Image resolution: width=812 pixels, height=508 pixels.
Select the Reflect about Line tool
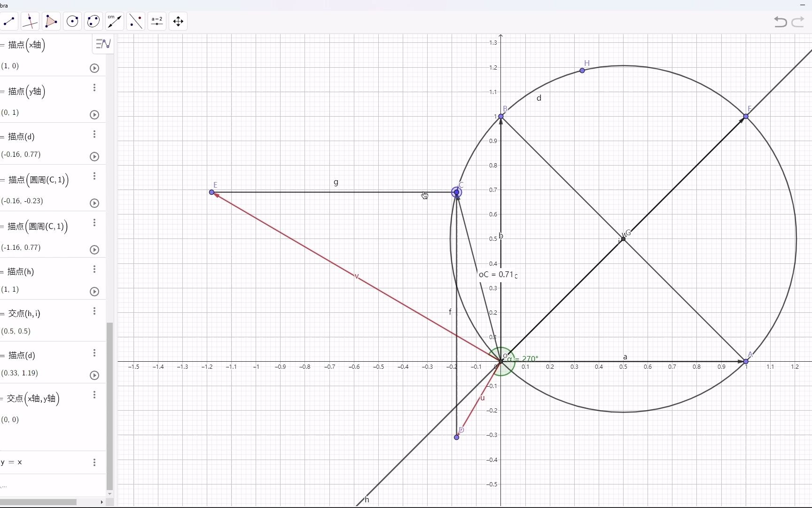136,21
